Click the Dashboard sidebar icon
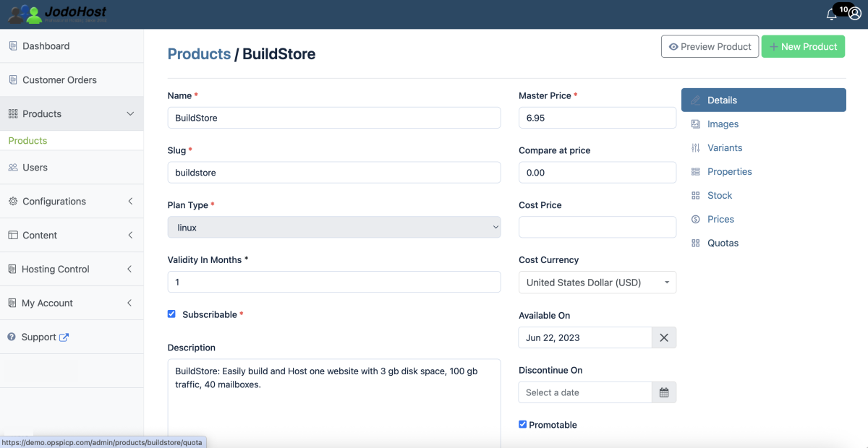The height and width of the screenshot is (448, 868). tap(12, 46)
